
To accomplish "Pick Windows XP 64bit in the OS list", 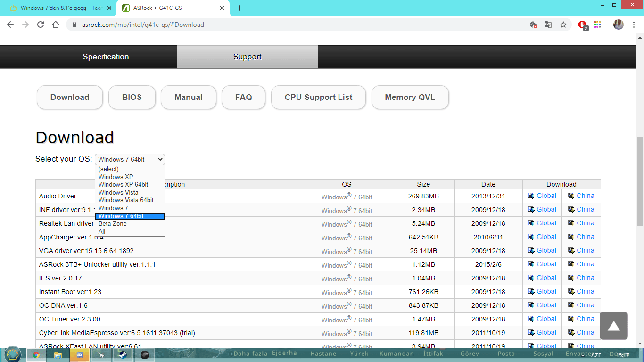I will (x=130, y=185).
